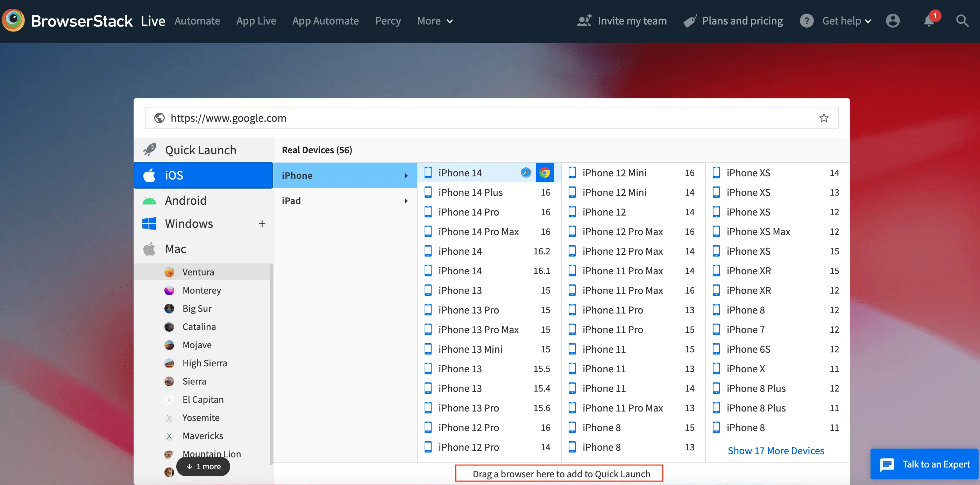
Task: Select iPhone 13 version 15.4
Action: (x=489, y=388)
